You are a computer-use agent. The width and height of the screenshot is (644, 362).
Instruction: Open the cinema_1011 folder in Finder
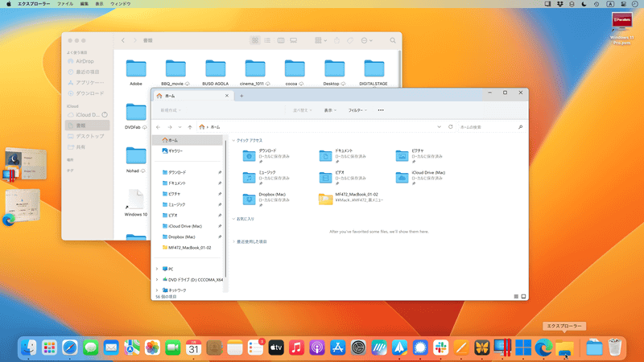(x=254, y=72)
